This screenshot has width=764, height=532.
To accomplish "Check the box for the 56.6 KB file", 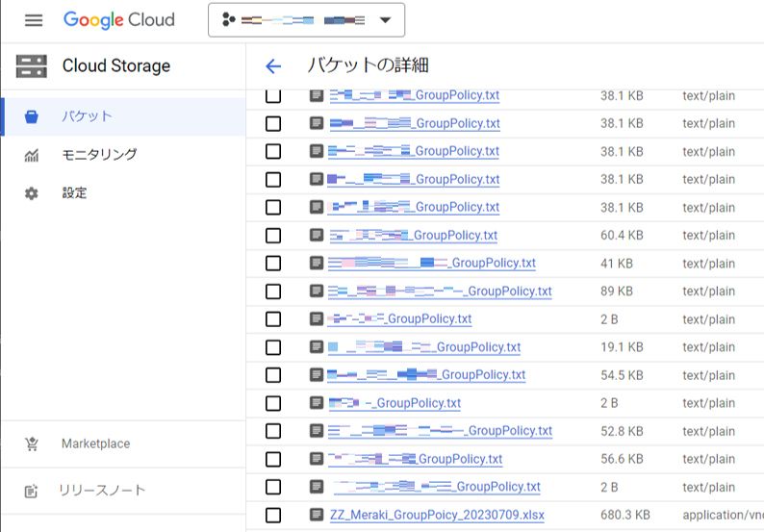I will (x=273, y=459).
